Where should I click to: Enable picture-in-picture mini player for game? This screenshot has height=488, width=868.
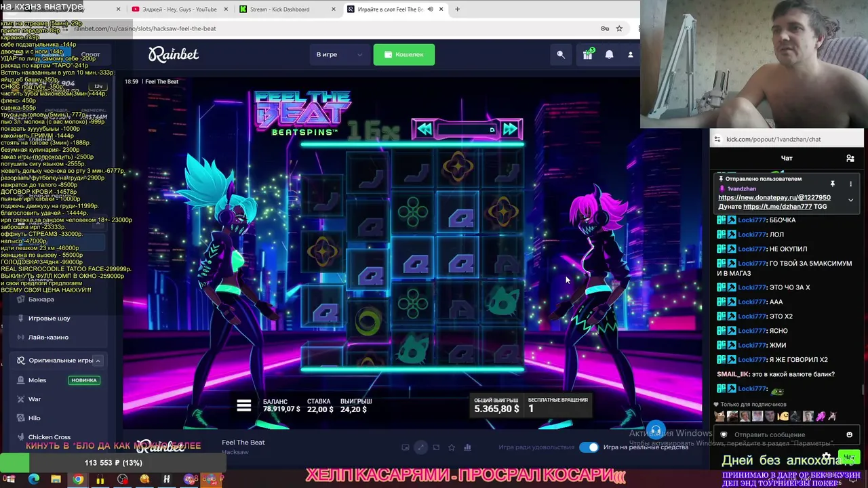(406, 447)
